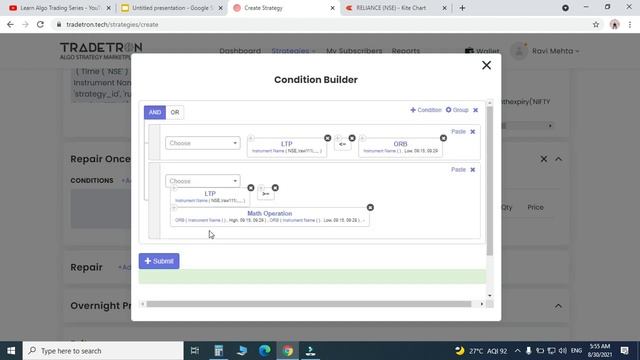Show hidden system tray icons
The height and width of the screenshot is (360, 640).
518,351
